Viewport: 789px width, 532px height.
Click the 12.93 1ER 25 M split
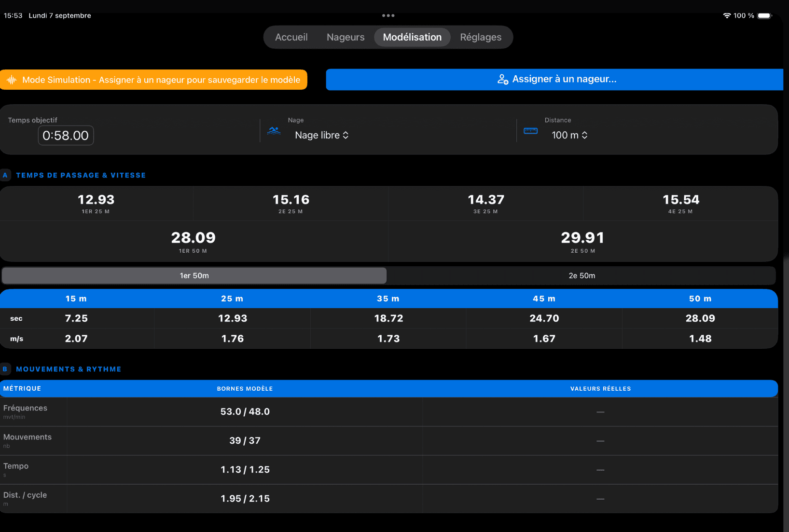click(96, 204)
